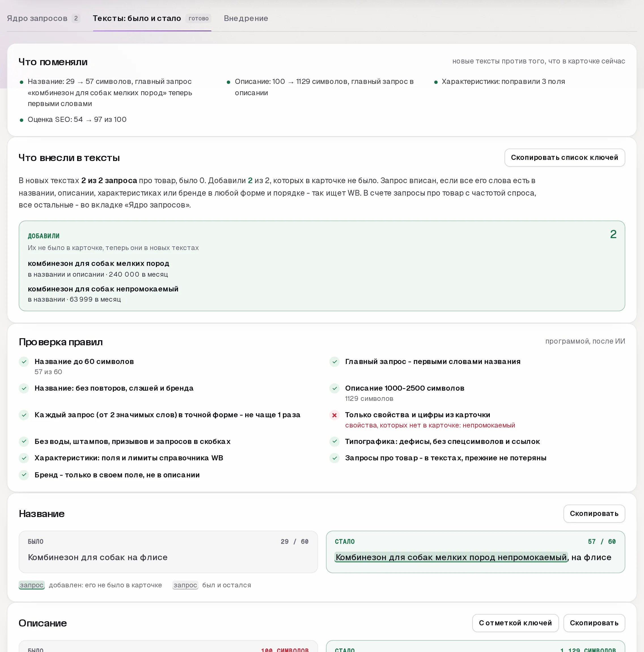Click added query «комбинезон для собак мелких пород»

pos(99,264)
